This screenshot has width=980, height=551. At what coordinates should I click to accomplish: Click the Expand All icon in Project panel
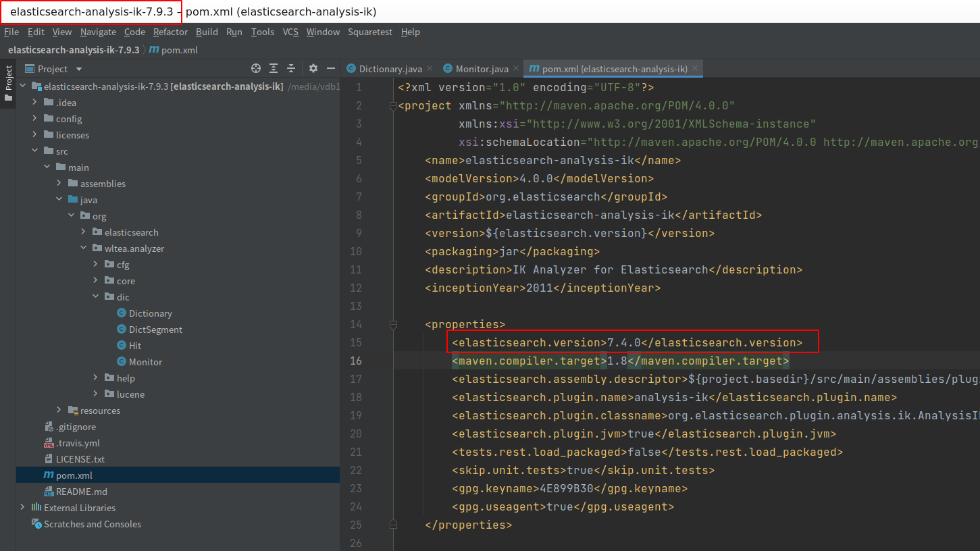click(x=274, y=68)
